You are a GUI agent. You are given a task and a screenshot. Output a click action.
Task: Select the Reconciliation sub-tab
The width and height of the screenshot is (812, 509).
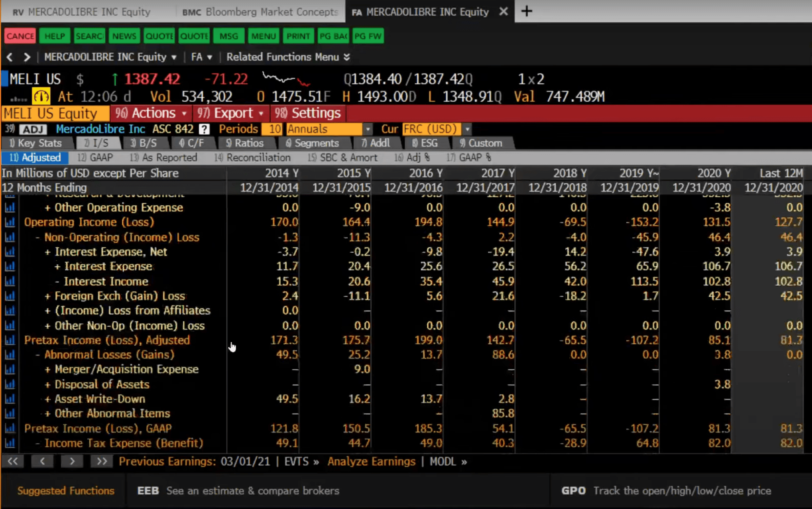coord(252,158)
